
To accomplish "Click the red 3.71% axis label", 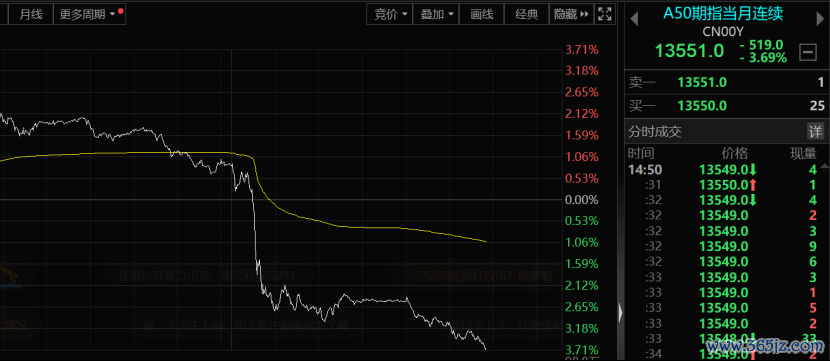I will pos(582,50).
